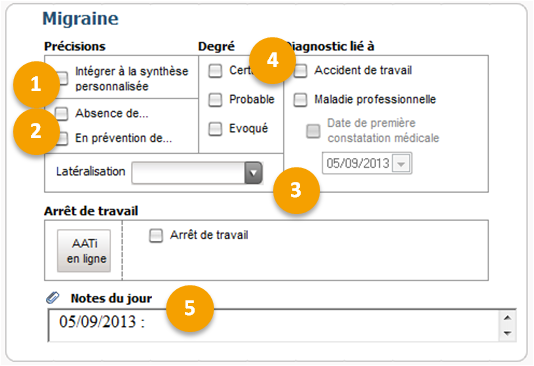
Task: Click the paperclip icon beside Notes du jour
Action: [52, 298]
